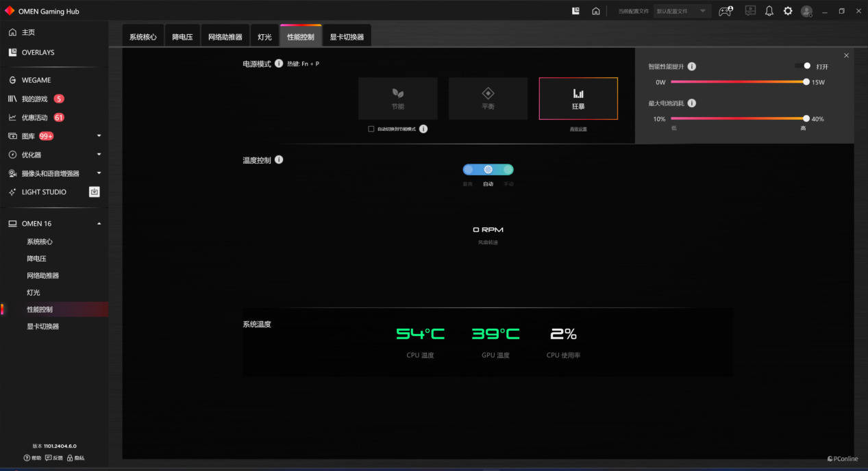Switch to the 显卡切换器 tab

347,37
